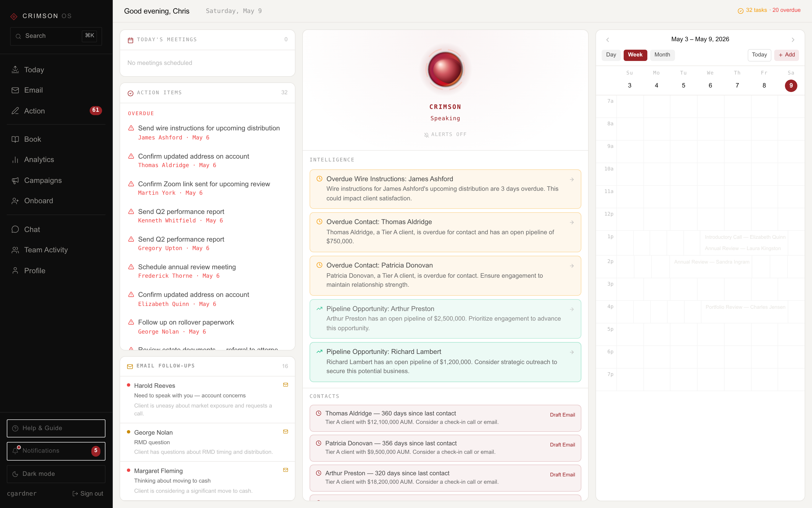Click the Crimson OS diamond logo

click(14, 16)
